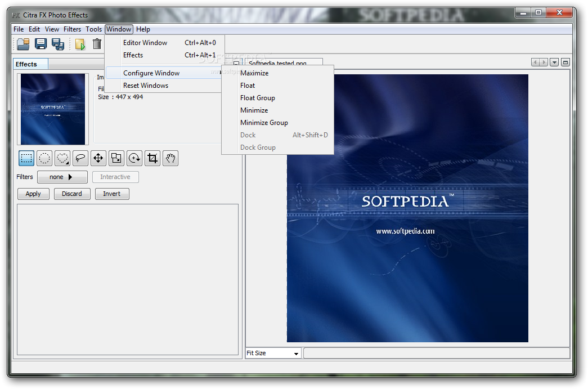
Task: Choose Editor Window from the Window menu
Action: coord(165,43)
